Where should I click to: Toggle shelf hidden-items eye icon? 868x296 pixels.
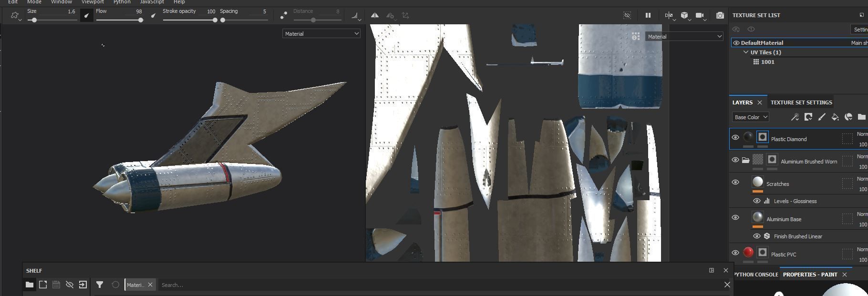pos(70,285)
